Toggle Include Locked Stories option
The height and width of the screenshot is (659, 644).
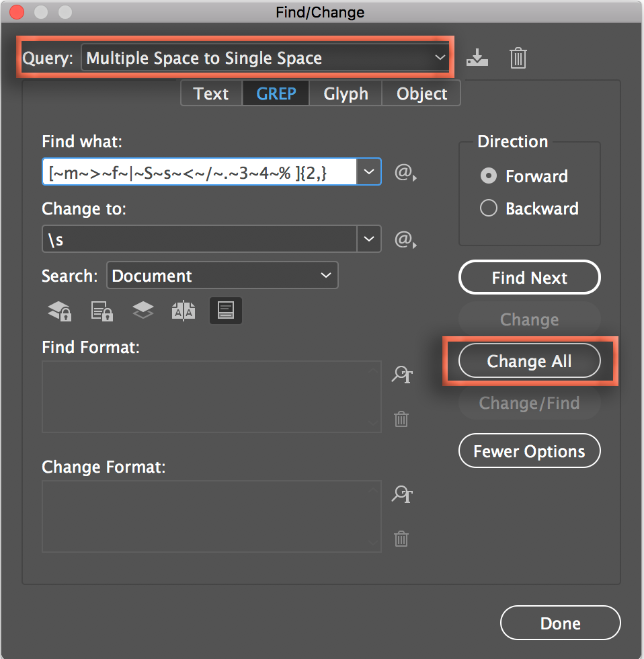click(x=102, y=311)
